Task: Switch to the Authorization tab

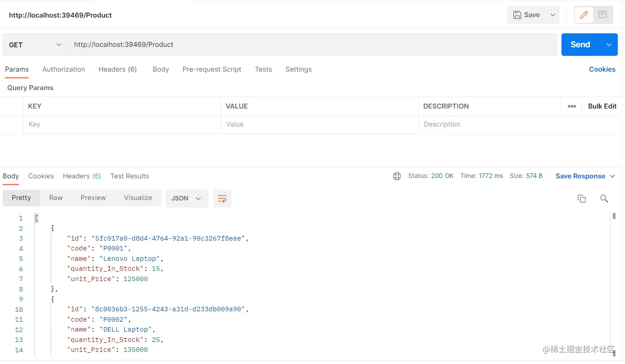Action: point(64,69)
